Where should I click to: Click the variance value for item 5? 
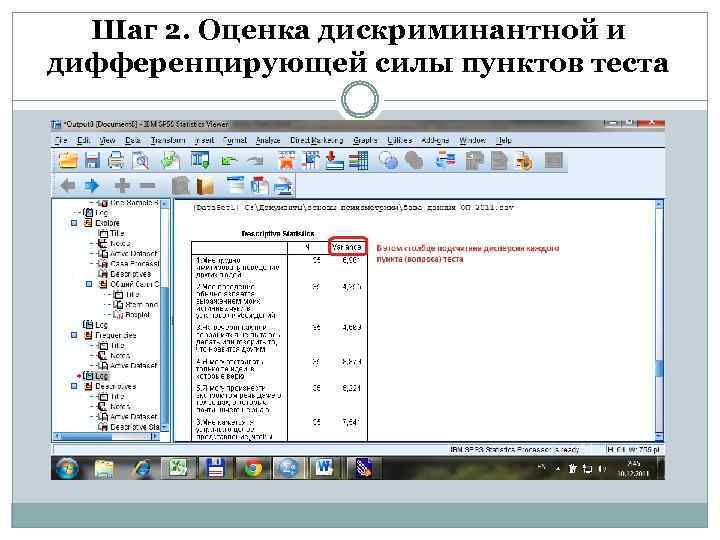[352, 388]
